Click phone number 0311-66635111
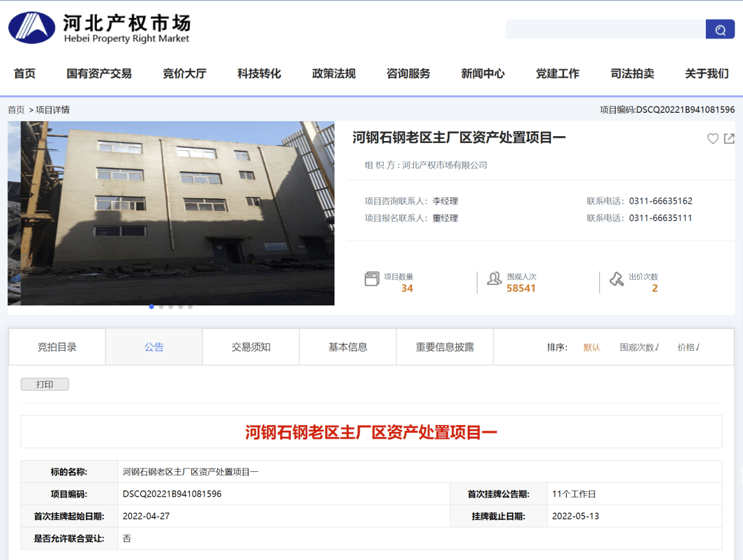Viewport: 743px width, 560px height. [x=660, y=218]
